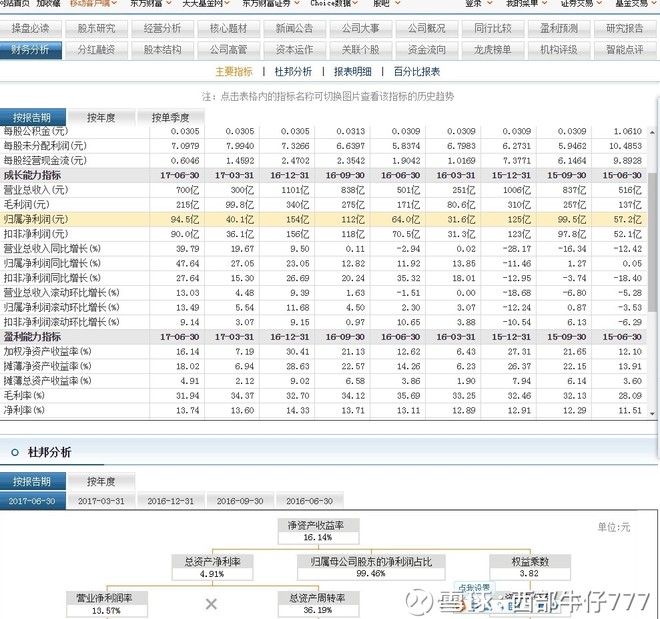Select the 2016-09-30 report date tab
The height and width of the screenshot is (619, 660).
coord(240,501)
